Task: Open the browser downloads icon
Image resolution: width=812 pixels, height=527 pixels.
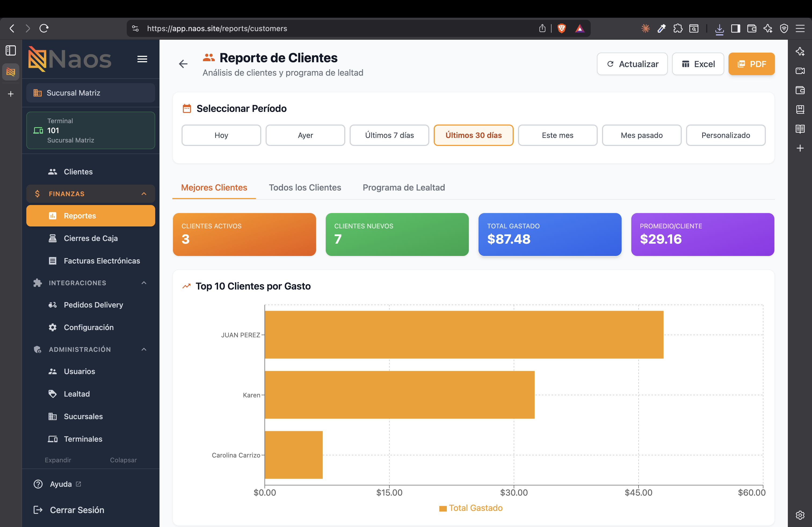Action: (719, 29)
